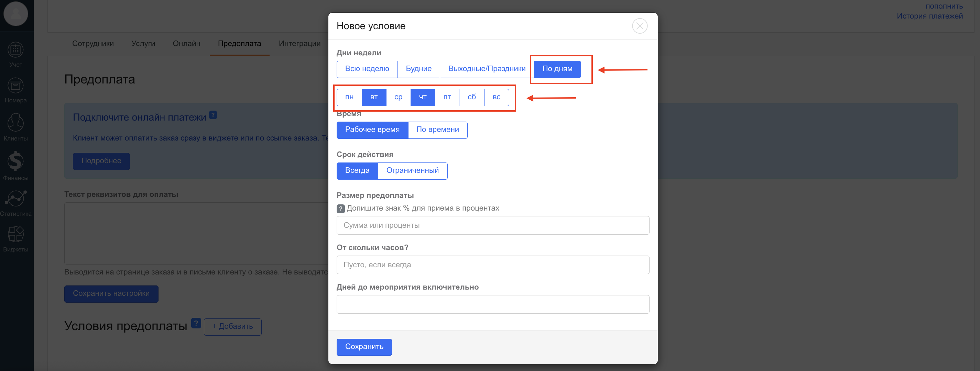Screen dimensions: 980x371
Task: Open the Учет calendar icon in sidebar
Action: (15, 50)
